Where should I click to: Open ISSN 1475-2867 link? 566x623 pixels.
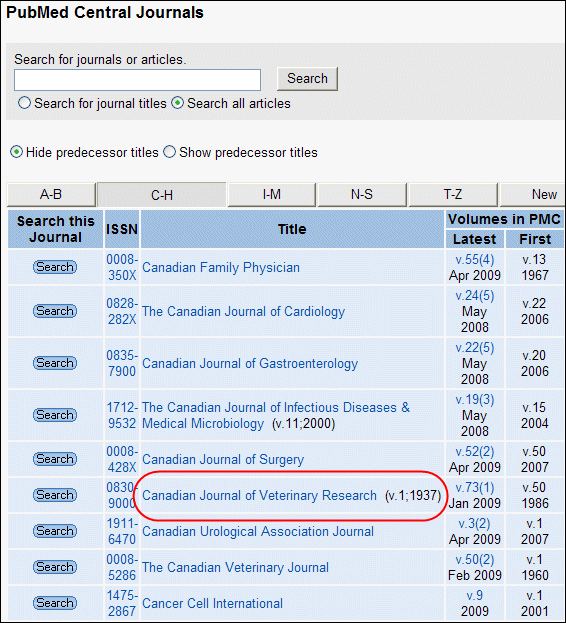(122, 604)
